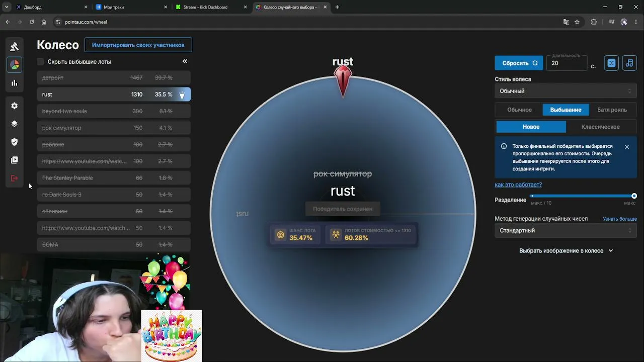The image size is (644, 362).
Task: Select the 'роблокс' lot row
Action: point(114,144)
